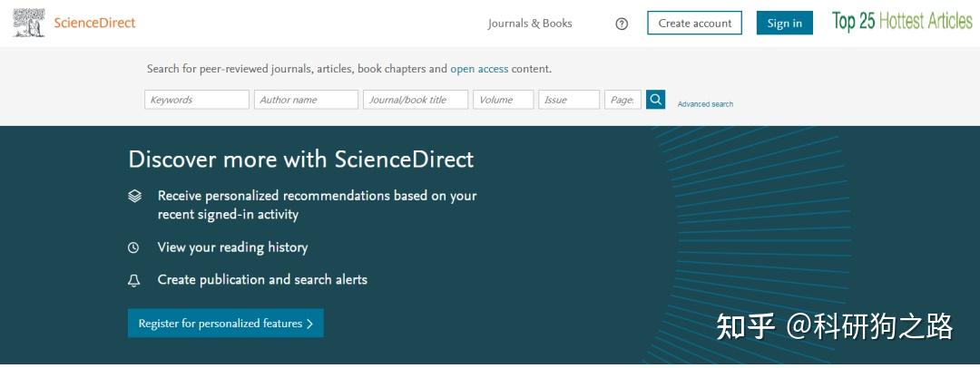Click the magnifying glass search button
This screenshot has height=368, width=980.
click(x=655, y=100)
